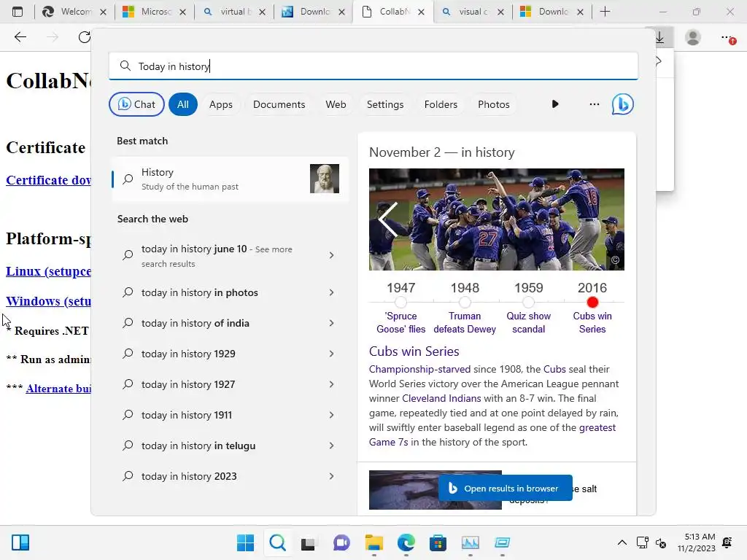Click the Chat filter pill
747x560 pixels.
(136, 104)
